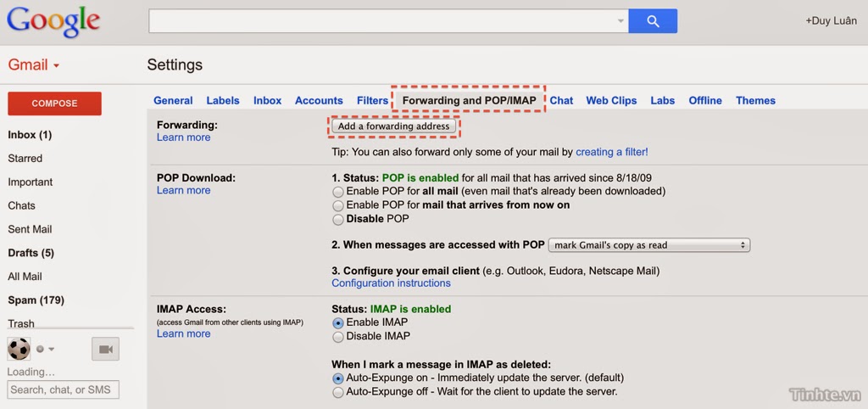Open the Offline settings tab
Viewport: 868px width, 409px height.
[705, 100]
